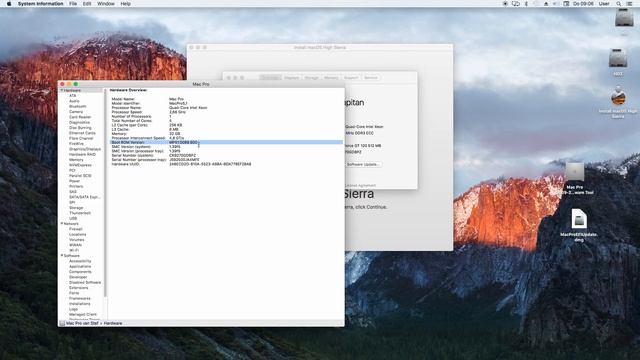
Task: Select Managed Client under Software
Action: click(83, 314)
